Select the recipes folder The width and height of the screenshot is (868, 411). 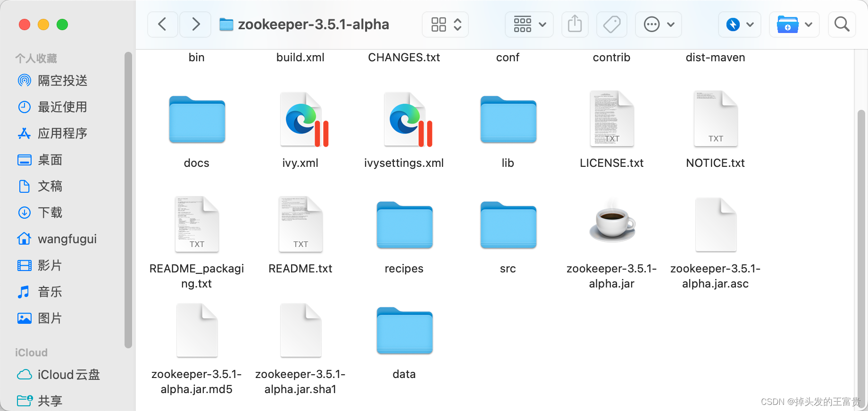404,225
